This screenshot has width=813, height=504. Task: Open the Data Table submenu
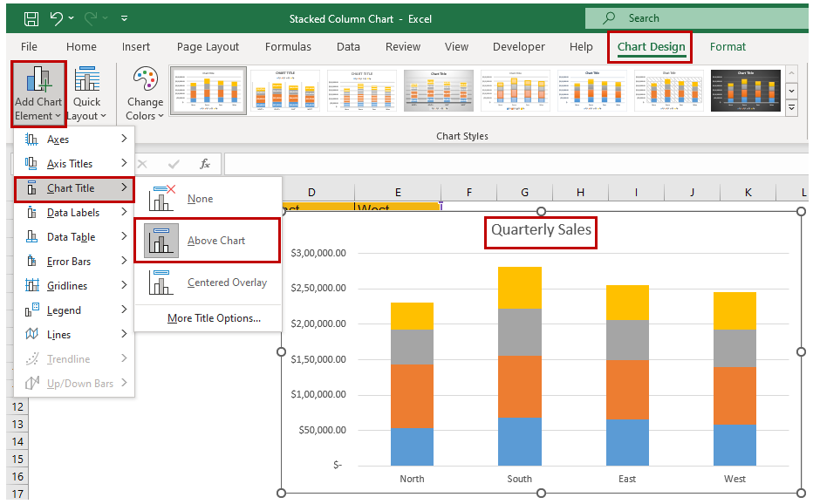74,237
